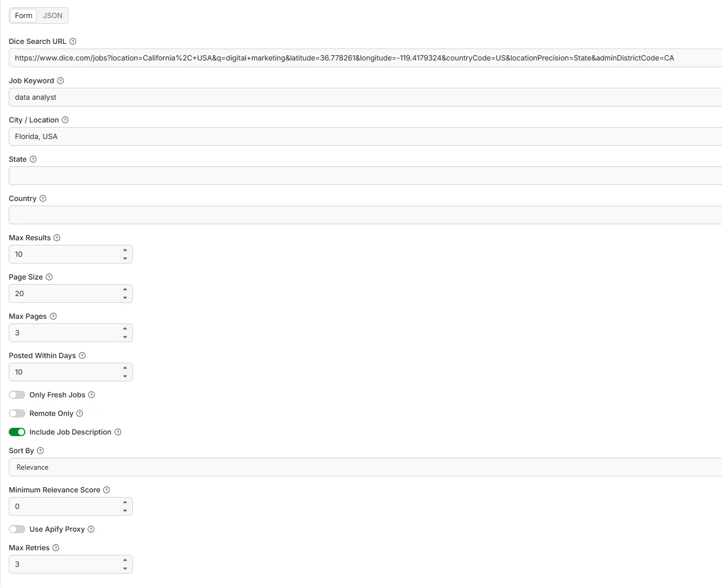Screen dimensions: 722x588
Task: Decrease the Max Results value
Action: coord(125,258)
